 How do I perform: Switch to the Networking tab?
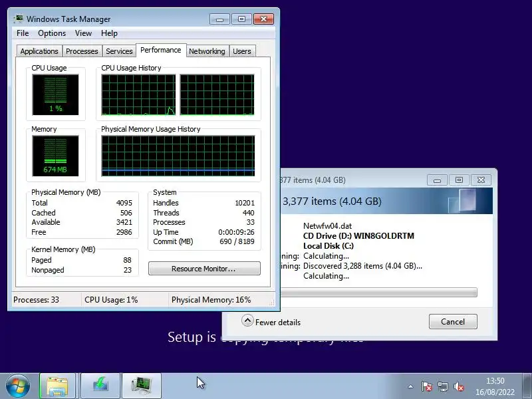[207, 51]
